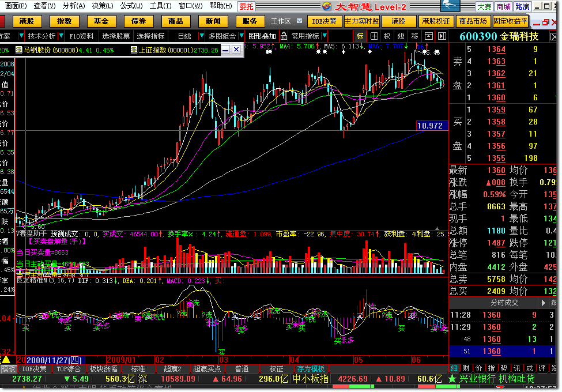This screenshot has height=392, width=562.
Task: Select the 财 tab in quote panel
Action: pyautogui.click(x=466, y=368)
